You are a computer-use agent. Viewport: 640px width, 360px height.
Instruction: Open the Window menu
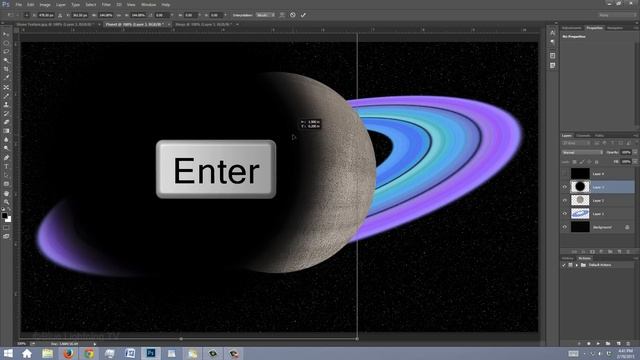click(148, 4)
